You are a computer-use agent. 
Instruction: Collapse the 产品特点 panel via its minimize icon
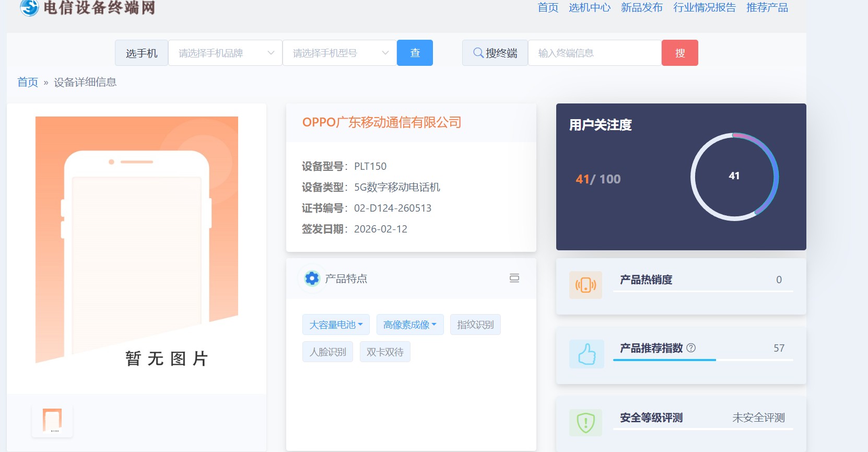click(x=514, y=278)
